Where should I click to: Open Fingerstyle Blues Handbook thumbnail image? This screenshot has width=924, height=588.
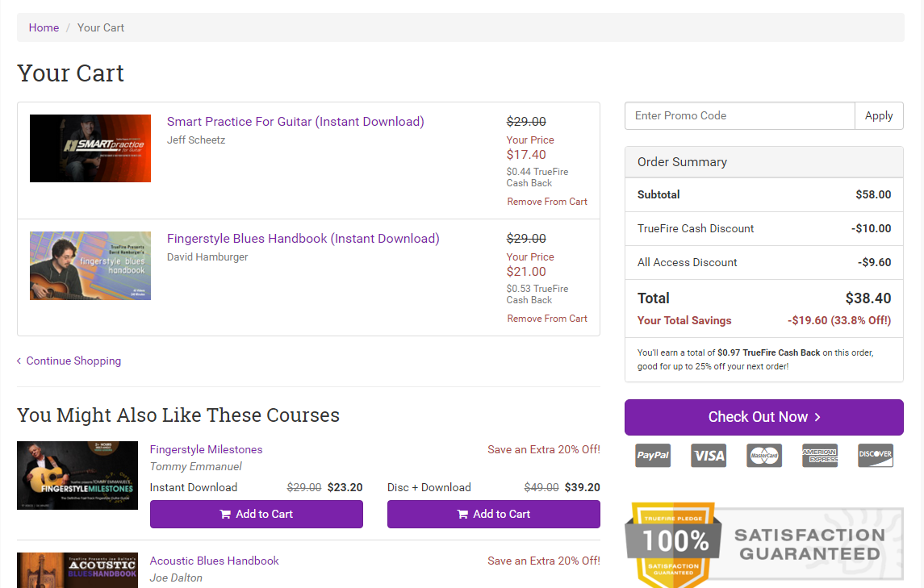pyautogui.click(x=90, y=265)
